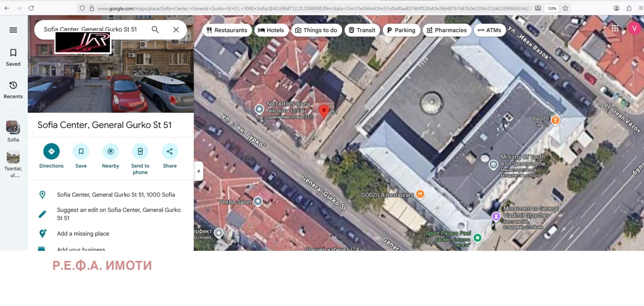Show ATMs on the map
The height and width of the screenshot is (306, 644).
click(489, 30)
